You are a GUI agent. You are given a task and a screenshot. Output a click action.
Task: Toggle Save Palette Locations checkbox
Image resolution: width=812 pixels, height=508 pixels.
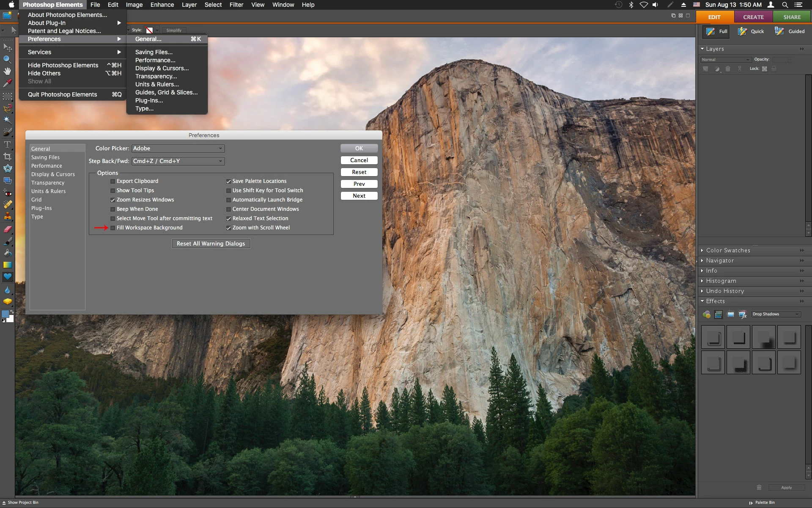pyautogui.click(x=229, y=181)
